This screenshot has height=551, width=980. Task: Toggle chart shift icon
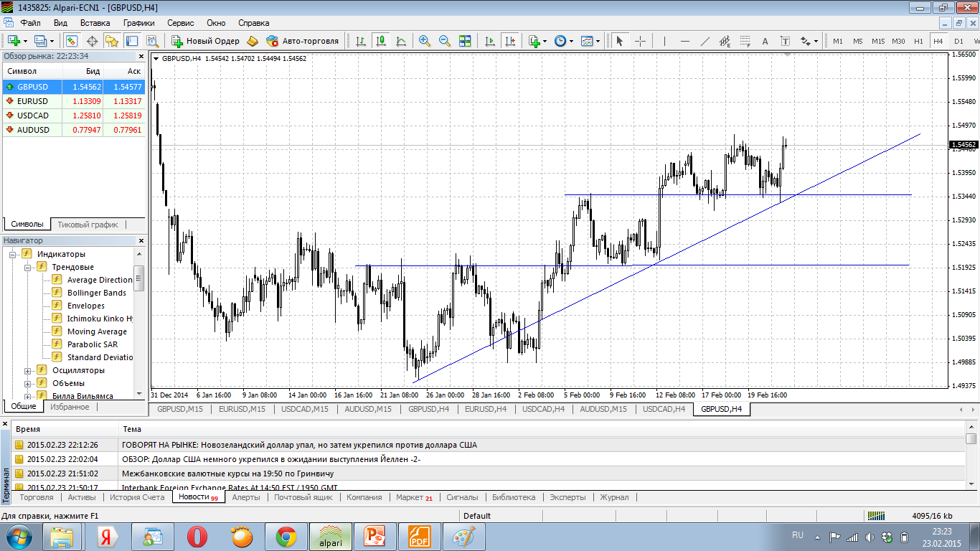click(510, 41)
